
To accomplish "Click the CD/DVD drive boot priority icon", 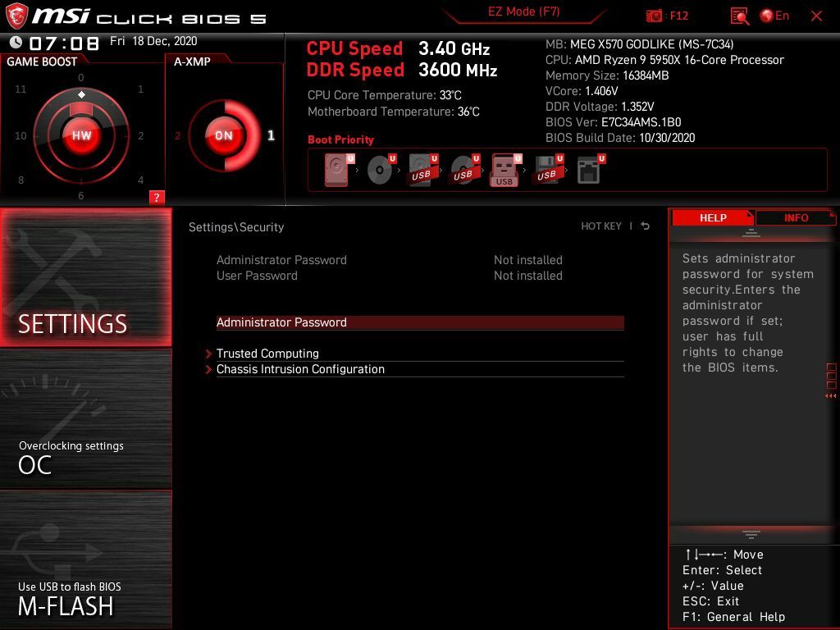I will (381, 169).
